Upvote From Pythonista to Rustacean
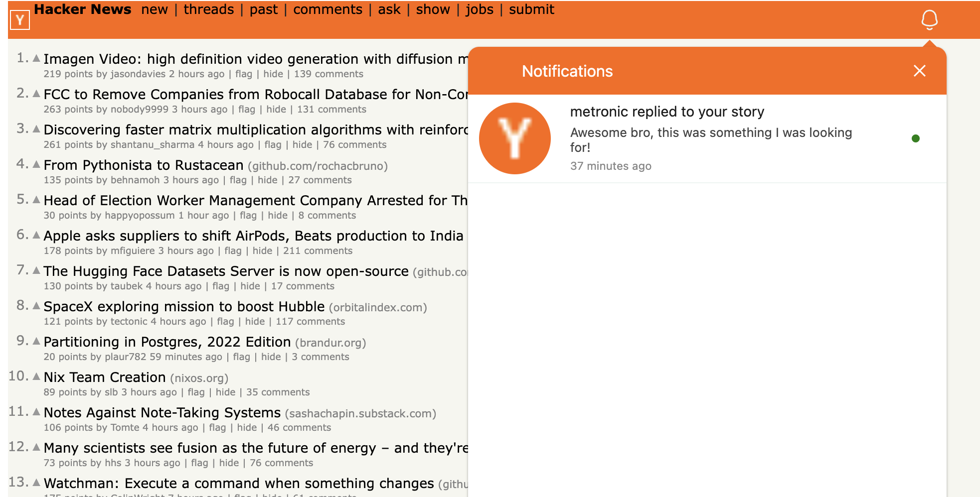The width and height of the screenshot is (980, 497). point(36,164)
